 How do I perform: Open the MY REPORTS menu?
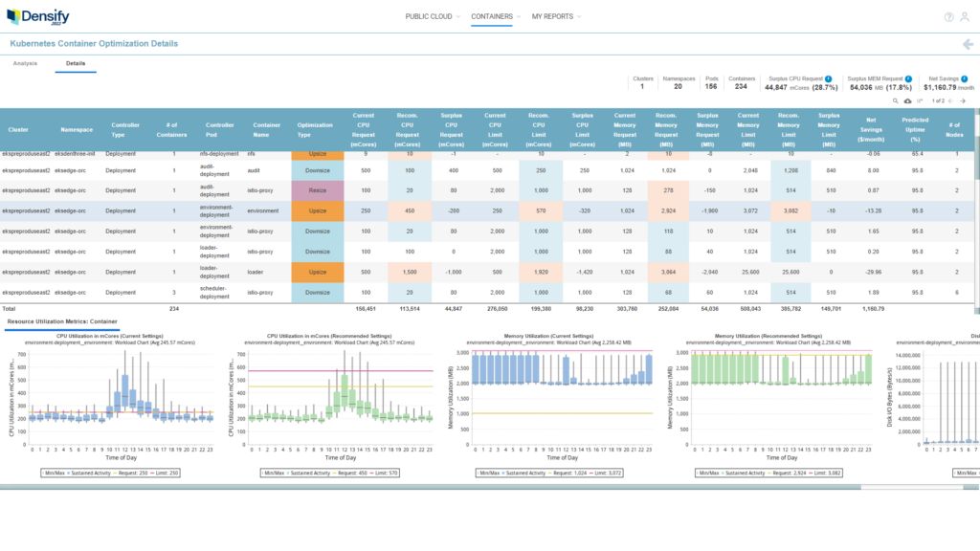552,17
